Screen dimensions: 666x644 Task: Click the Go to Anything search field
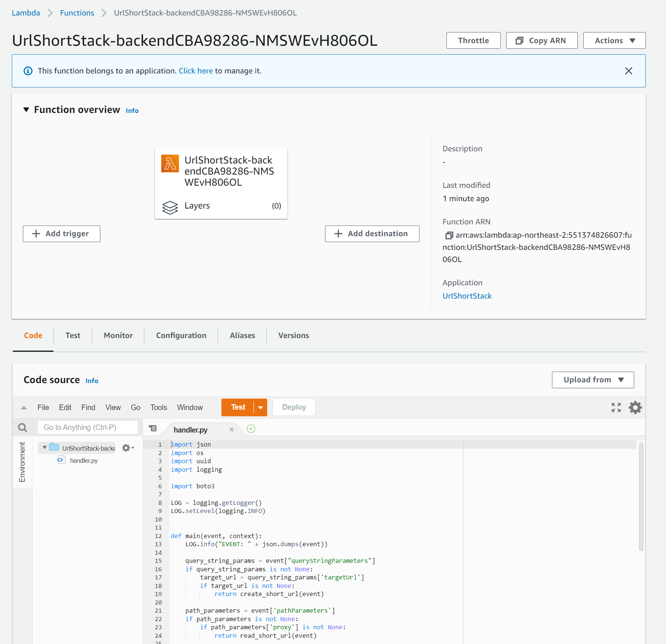88,427
